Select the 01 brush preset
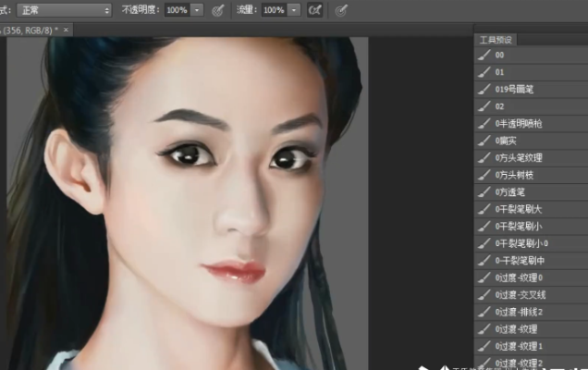Image resolution: width=588 pixels, height=370 pixels. 500,72
